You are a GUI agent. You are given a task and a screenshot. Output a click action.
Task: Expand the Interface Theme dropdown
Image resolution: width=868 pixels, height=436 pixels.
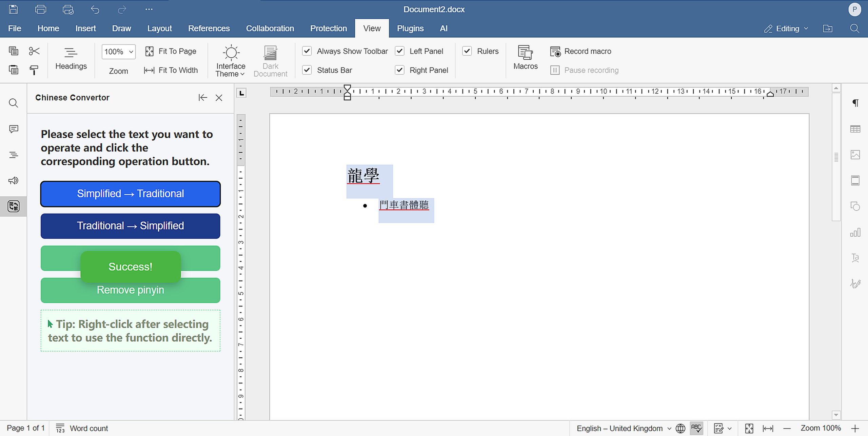(x=231, y=60)
